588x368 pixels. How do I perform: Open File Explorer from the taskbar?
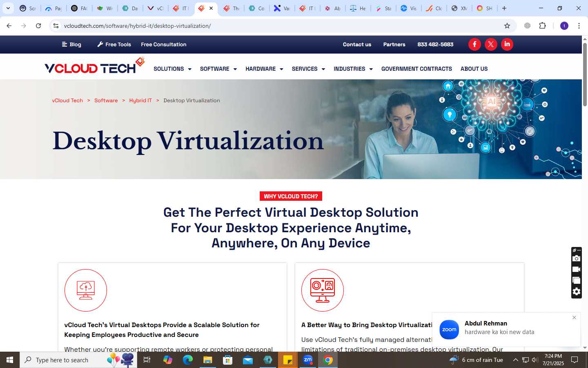point(207,360)
